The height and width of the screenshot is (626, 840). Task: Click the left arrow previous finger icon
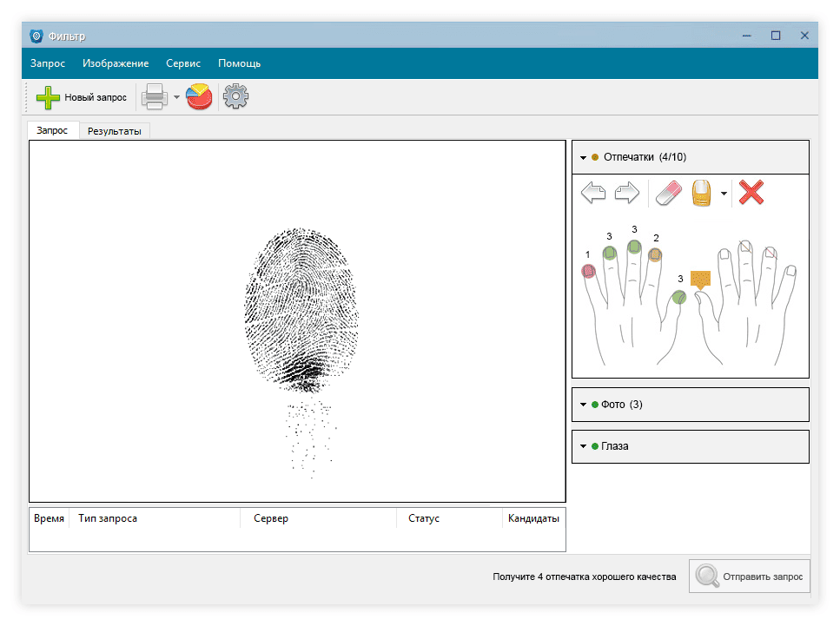coord(593,193)
